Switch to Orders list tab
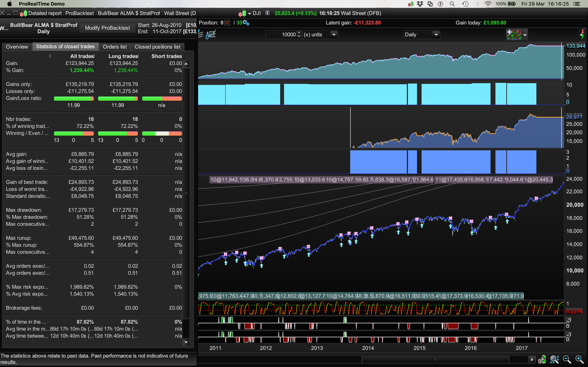 click(115, 47)
